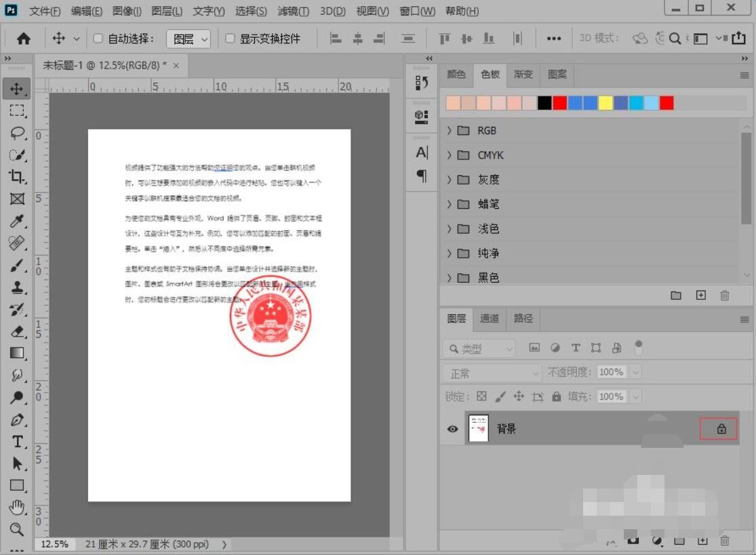
Task: Click the 背景 layer thumbnail
Action: point(478,428)
